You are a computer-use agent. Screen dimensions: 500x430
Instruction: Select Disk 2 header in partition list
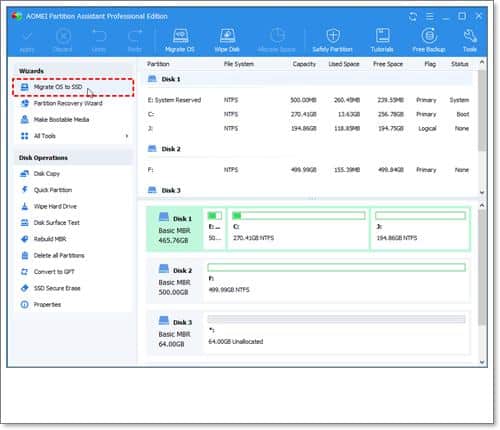[309, 149]
